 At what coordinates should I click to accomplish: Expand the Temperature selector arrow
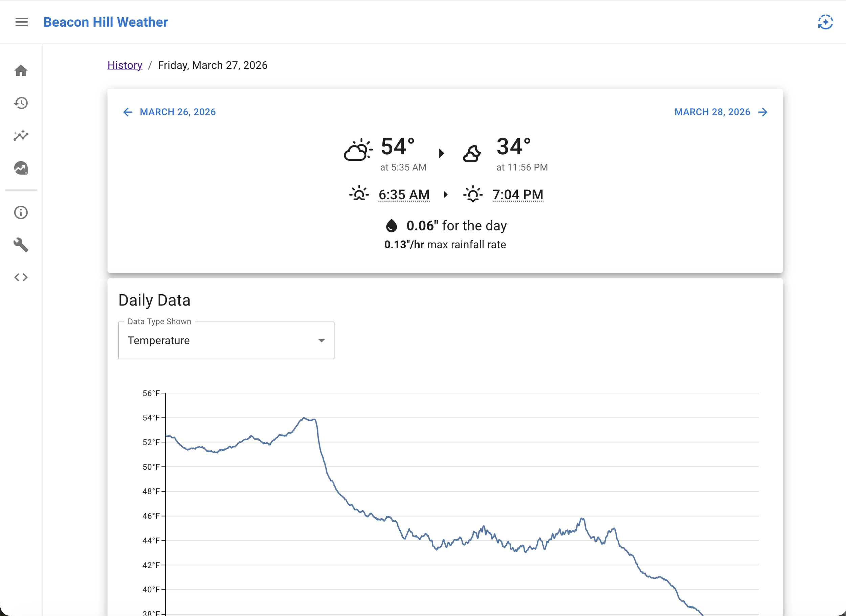pyautogui.click(x=321, y=340)
